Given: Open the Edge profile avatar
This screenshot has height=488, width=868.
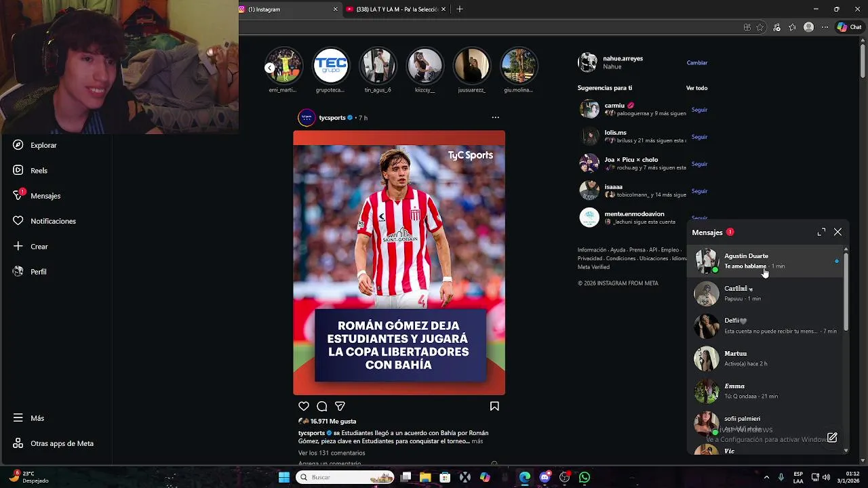Looking at the screenshot, I should click(x=808, y=27).
